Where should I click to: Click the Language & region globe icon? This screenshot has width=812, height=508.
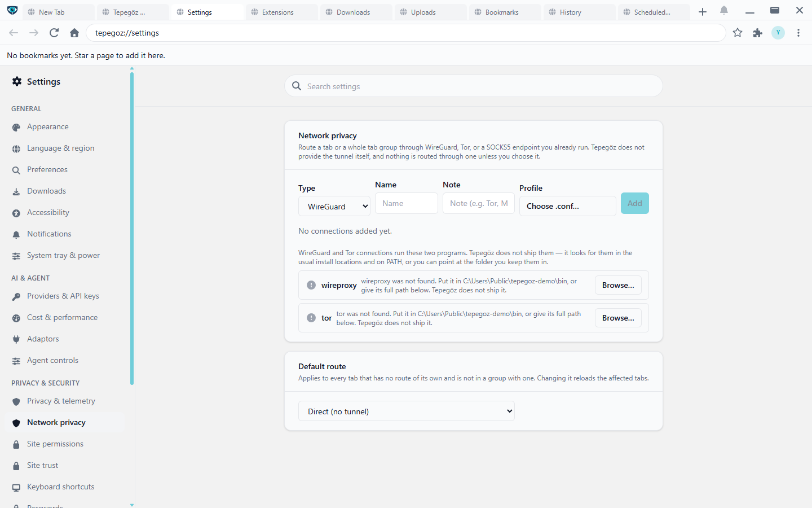16,148
